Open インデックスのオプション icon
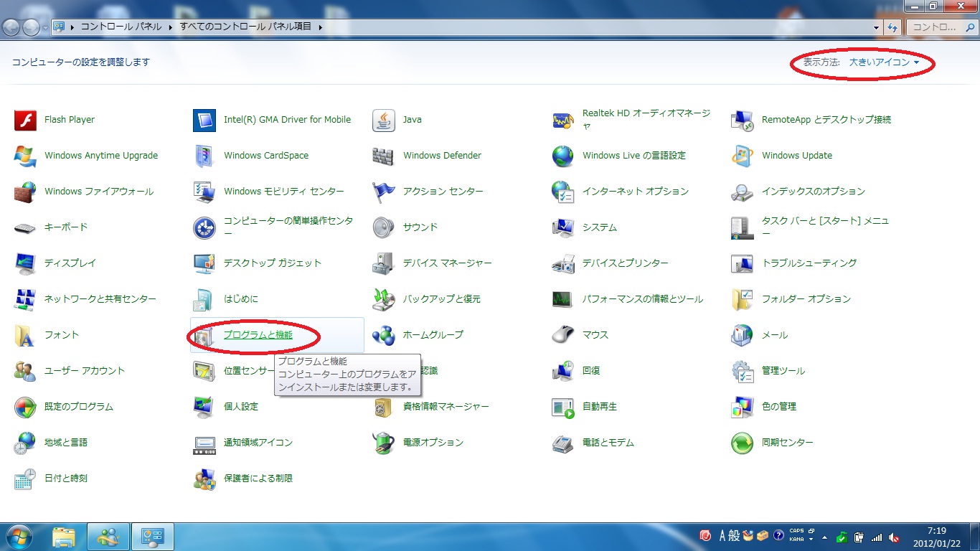980x551 pixels. pyautogui.click(x=743, y=192)
